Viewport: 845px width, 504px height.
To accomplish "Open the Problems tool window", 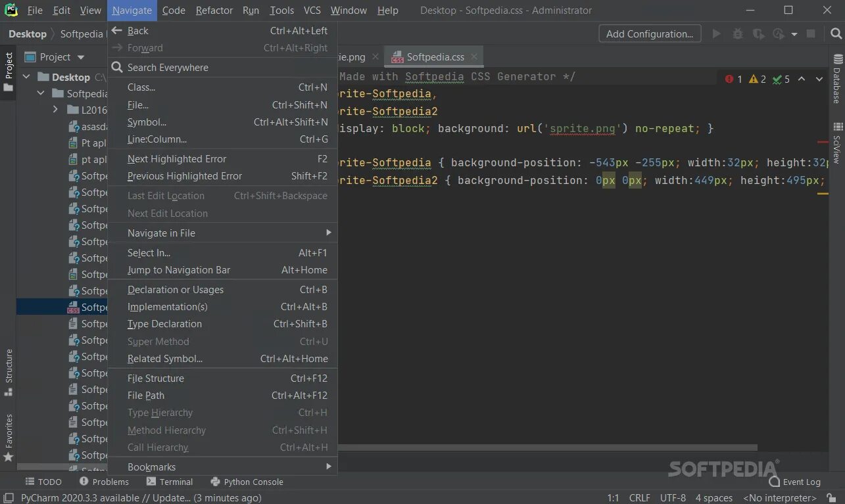I will tap(104, 482).
